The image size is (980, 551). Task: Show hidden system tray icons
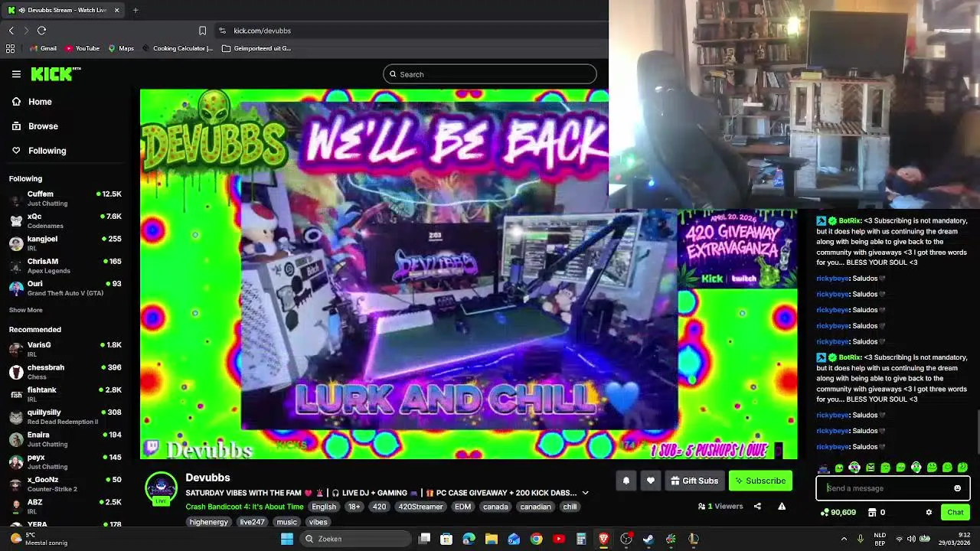844,539
